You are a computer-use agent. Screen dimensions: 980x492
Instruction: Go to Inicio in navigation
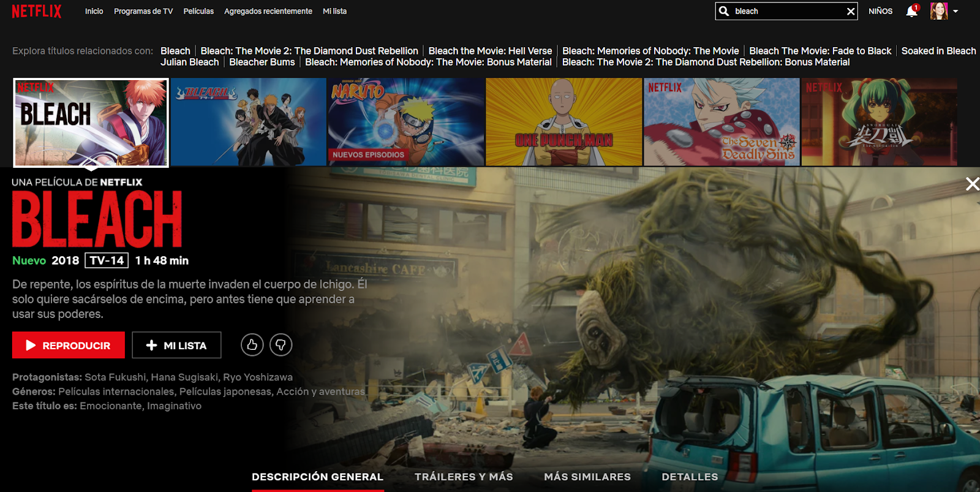tap(94, 11)
